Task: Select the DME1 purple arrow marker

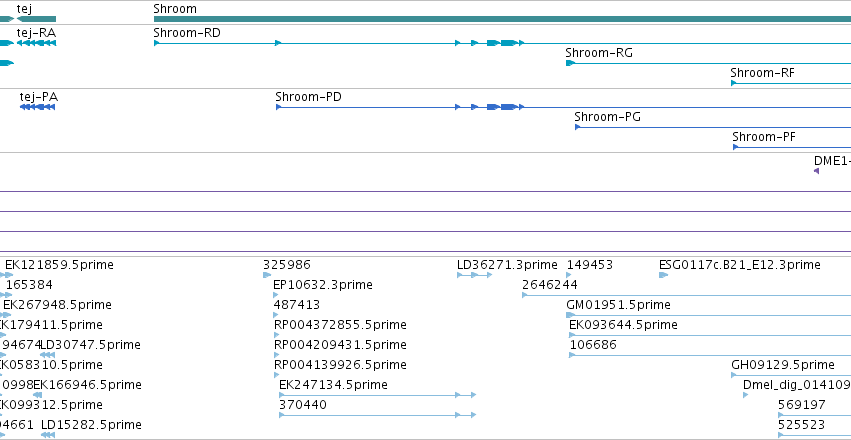Action: tap(816, 171)
